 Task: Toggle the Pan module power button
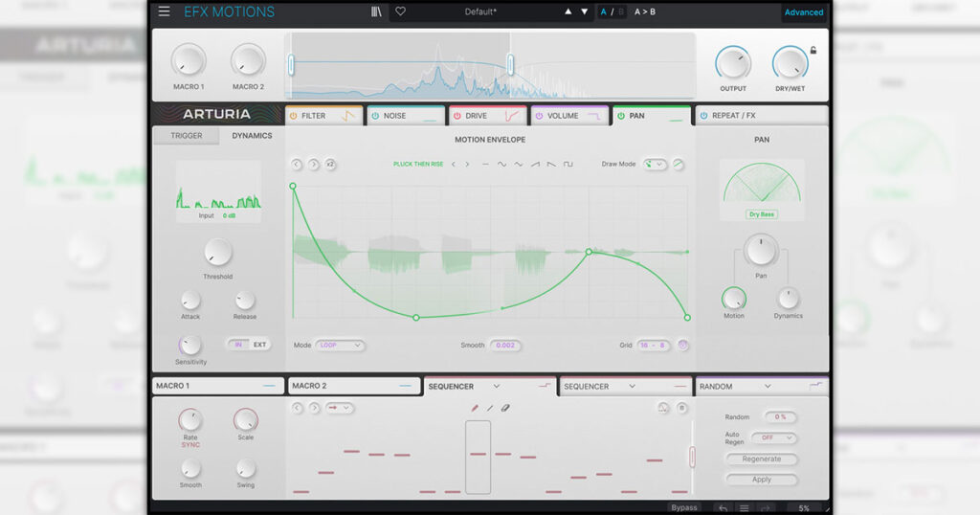point(621,116)
